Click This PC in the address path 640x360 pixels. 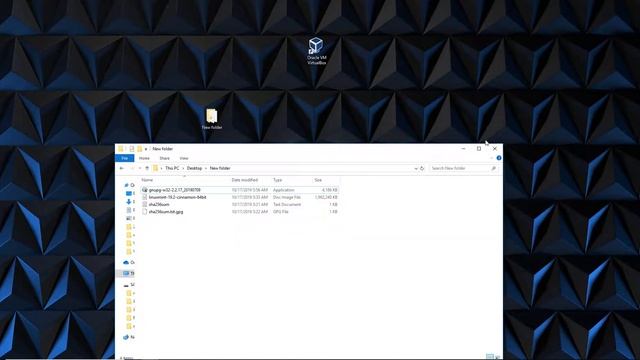click(172, 168)
